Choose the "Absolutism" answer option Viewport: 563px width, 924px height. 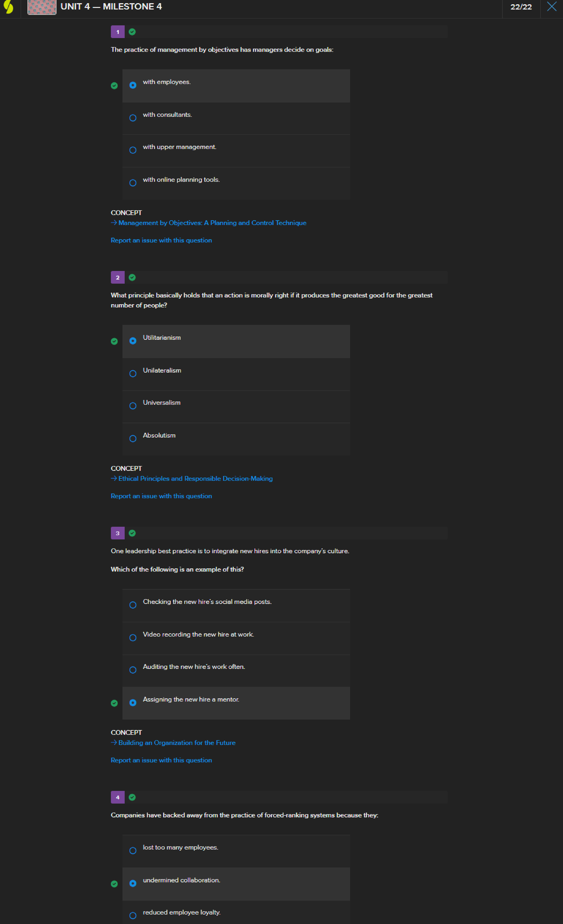point(133,439)
